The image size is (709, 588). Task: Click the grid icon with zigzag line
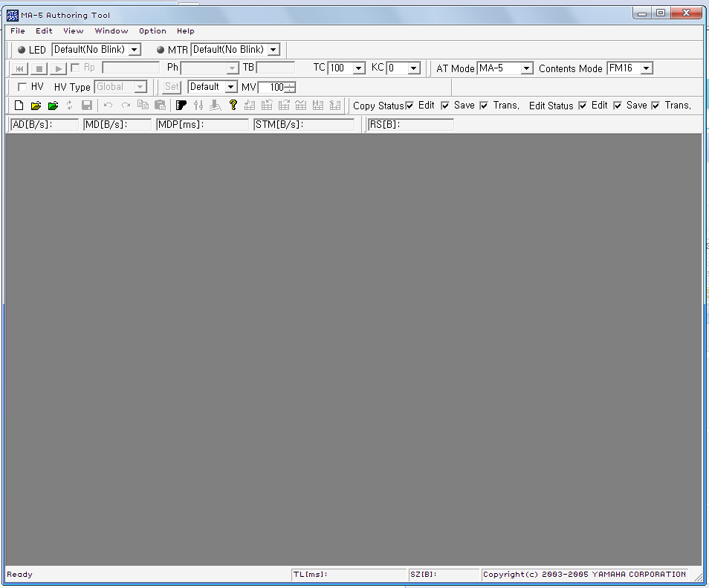(301, 106)
